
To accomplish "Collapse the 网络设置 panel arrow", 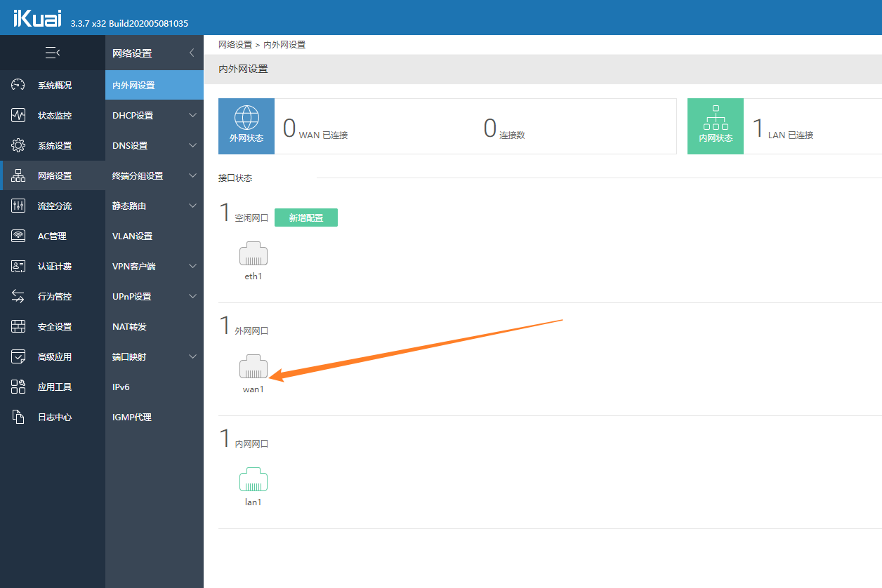I will (x=192, y=53).
